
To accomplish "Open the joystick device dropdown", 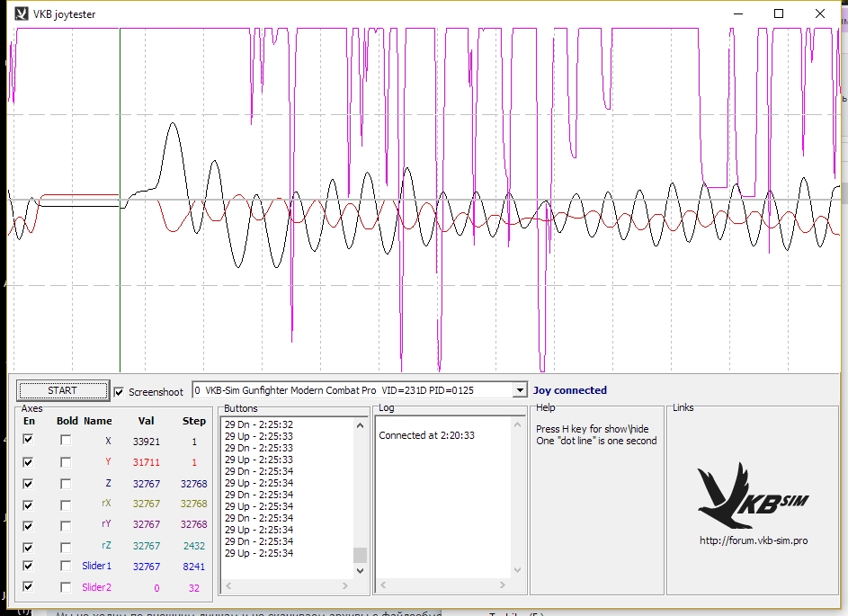I will tap(518, 390).
